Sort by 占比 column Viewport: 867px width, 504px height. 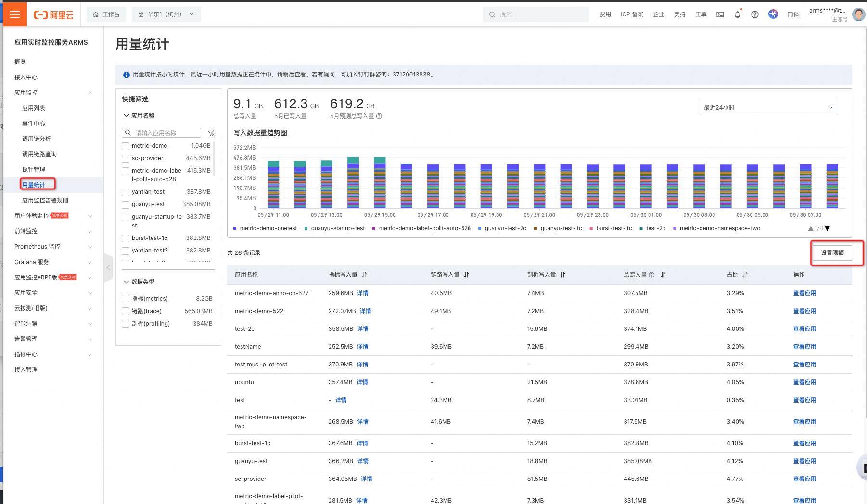point(745,275)
